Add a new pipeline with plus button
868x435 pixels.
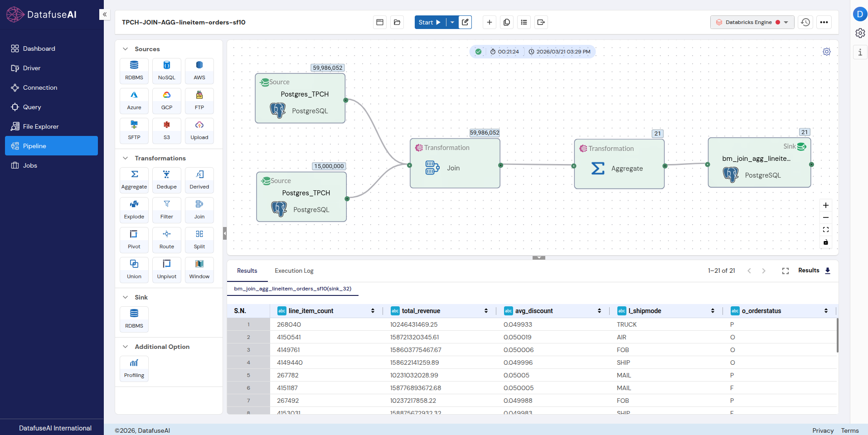point(490,22)
